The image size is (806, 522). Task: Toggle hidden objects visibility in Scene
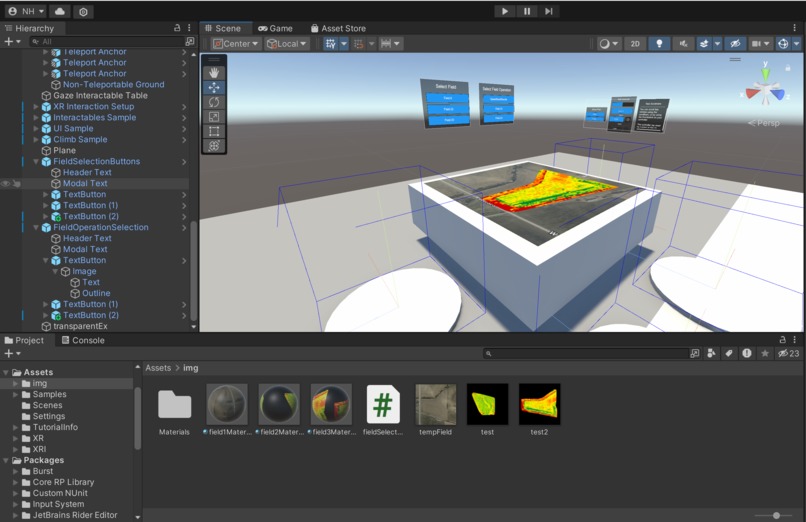[735, 44]
